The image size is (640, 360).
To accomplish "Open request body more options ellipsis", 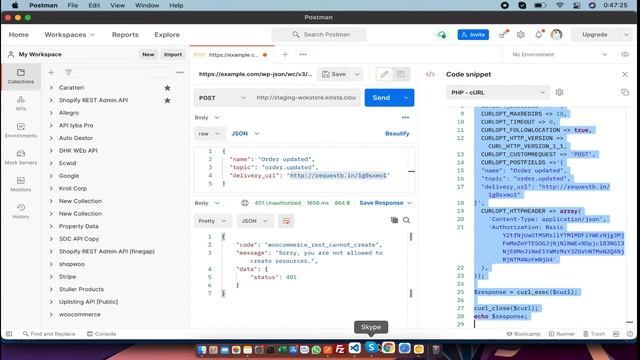I will tap(405, 118).
